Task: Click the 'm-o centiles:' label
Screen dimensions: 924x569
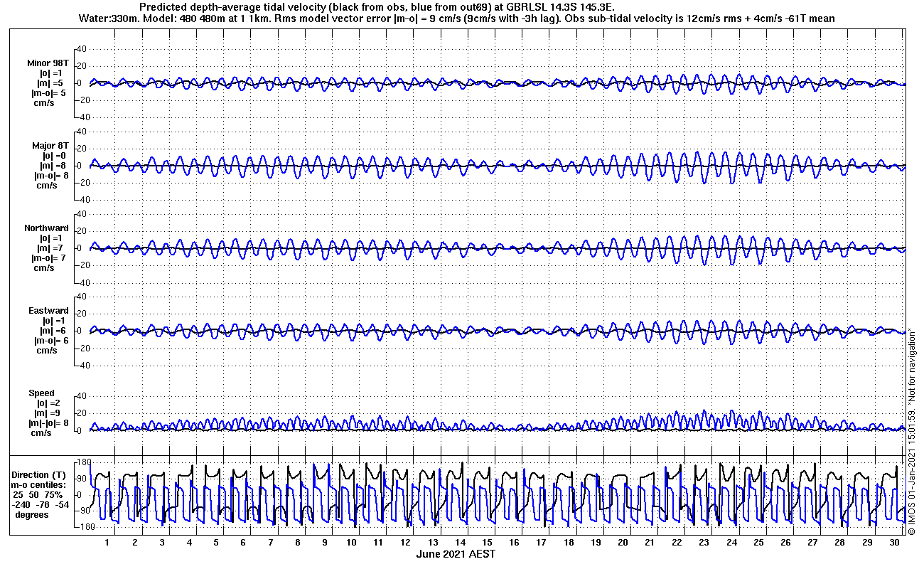Action: (39, 484)
